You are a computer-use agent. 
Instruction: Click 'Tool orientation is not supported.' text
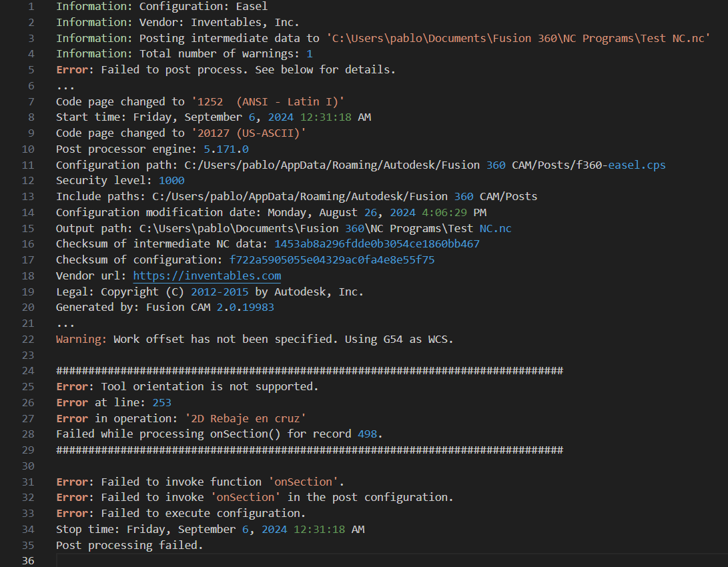coord(210,386)
